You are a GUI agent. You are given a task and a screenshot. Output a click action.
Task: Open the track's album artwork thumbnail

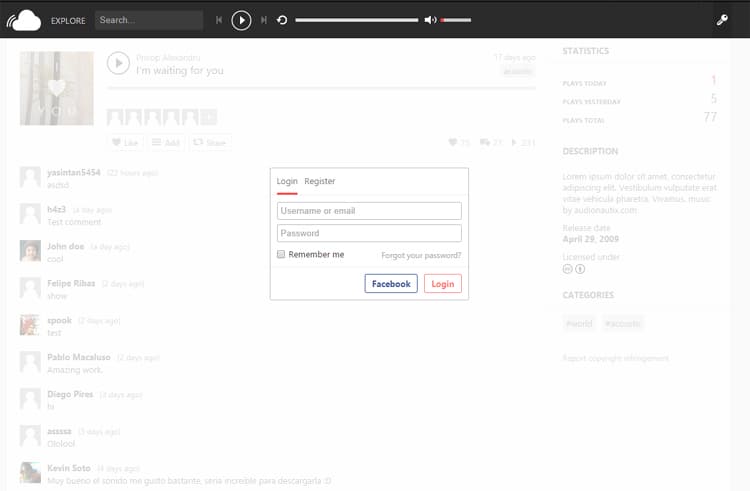(56, 88)
